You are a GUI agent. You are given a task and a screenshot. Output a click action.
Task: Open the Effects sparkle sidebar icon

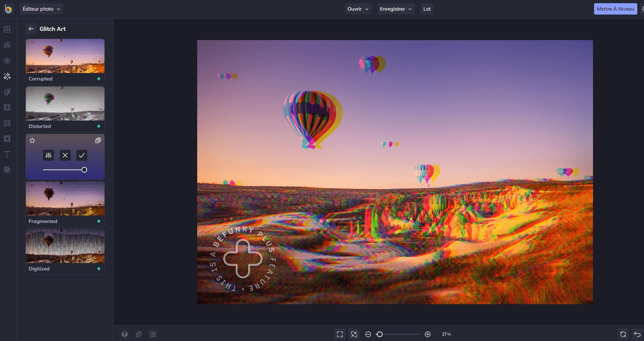click(7, 76)
